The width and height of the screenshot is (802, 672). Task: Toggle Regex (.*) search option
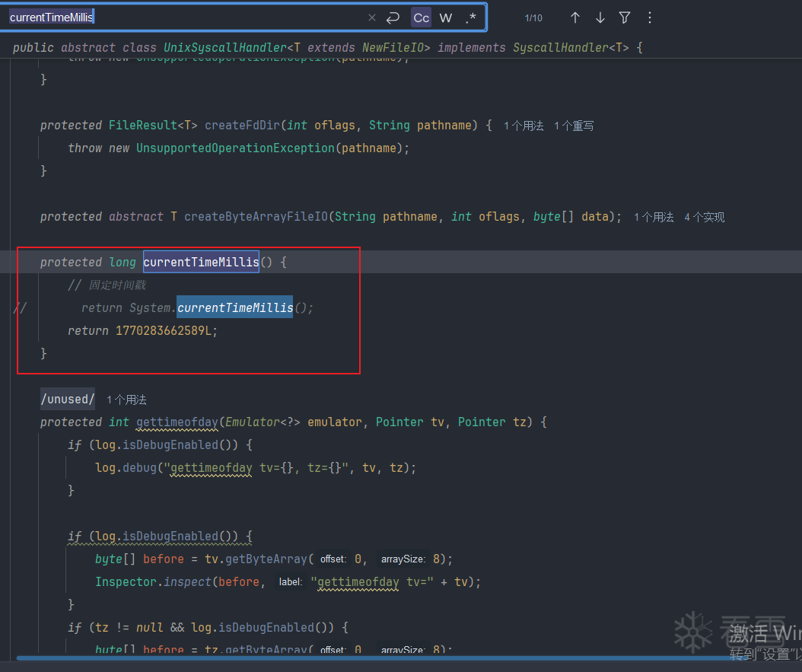click(471, 18)
